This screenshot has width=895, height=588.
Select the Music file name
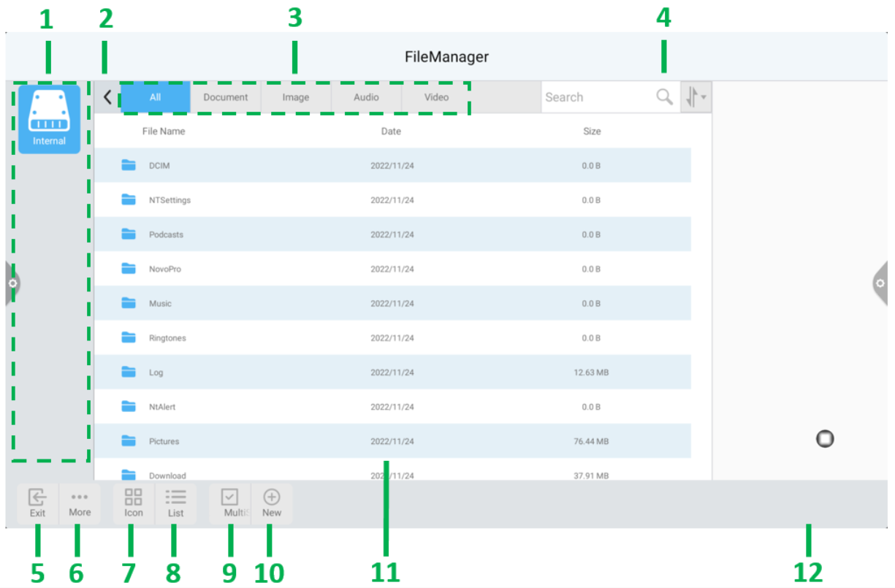(160, 303)
